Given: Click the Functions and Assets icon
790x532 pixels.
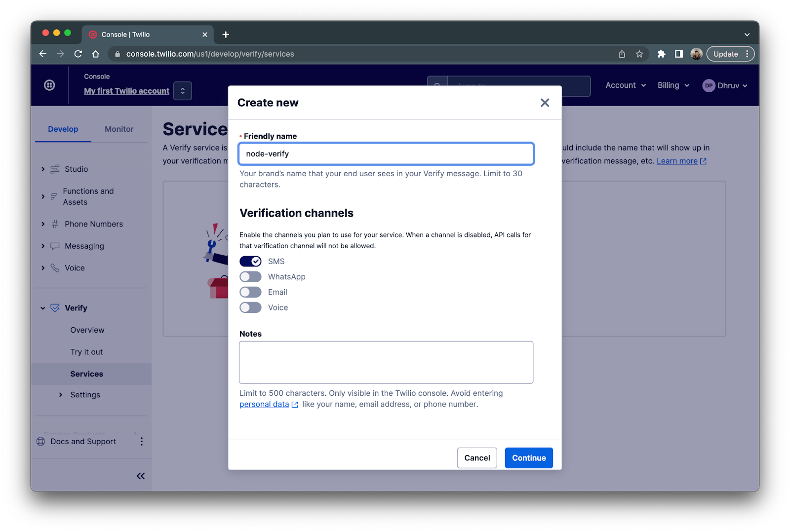Looking at the screenshot, I should pyautogui.click(x=54, y=196).
